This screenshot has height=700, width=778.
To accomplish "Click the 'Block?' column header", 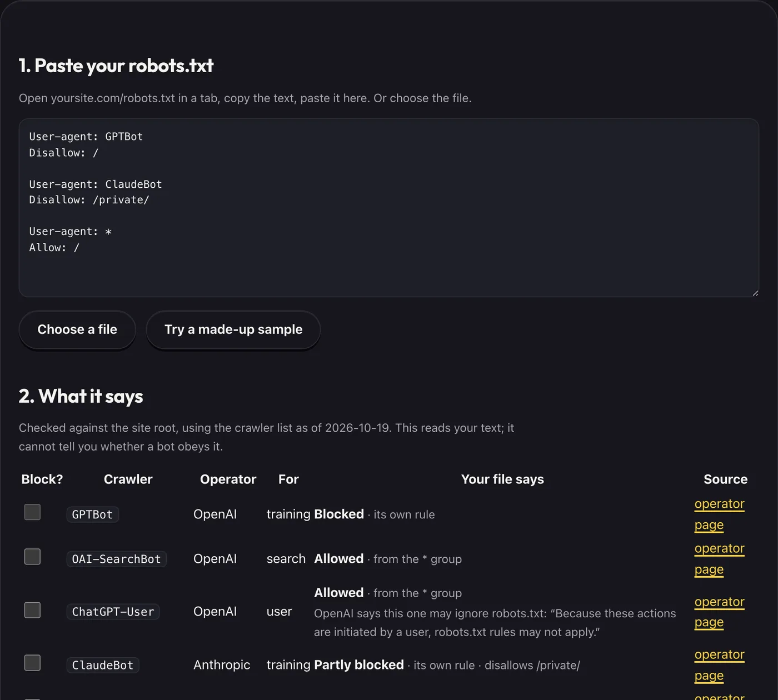I will point(42,479).
